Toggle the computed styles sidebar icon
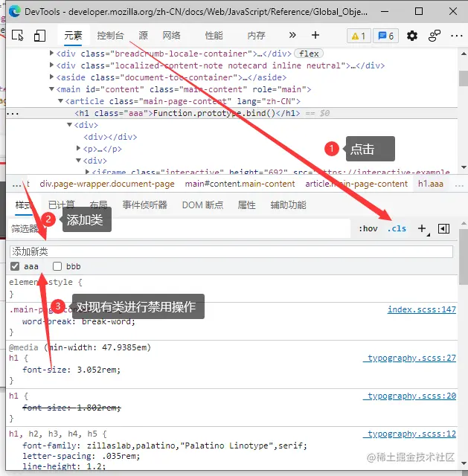Viewport: 468px width, 476px height. point(443,228)
